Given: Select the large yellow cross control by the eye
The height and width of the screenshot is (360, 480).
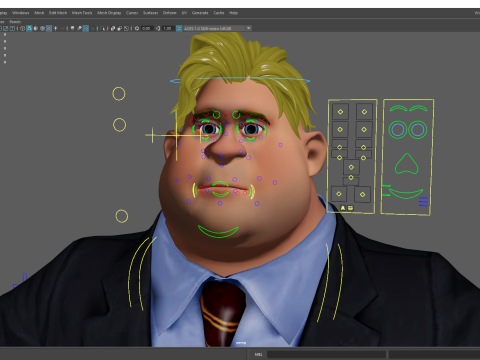Looking at the screenshot, I should (176, 135).
